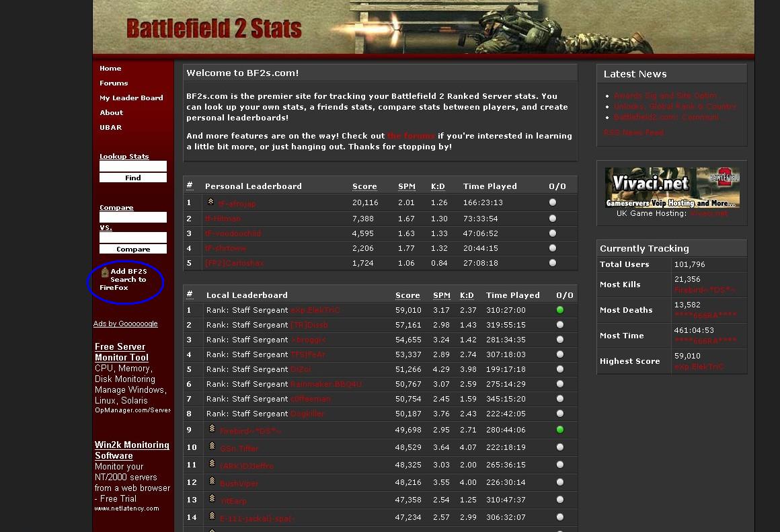Click the # header of Local Leaderboard
This screenshot has height=532, width=780.
coord(190,295)
